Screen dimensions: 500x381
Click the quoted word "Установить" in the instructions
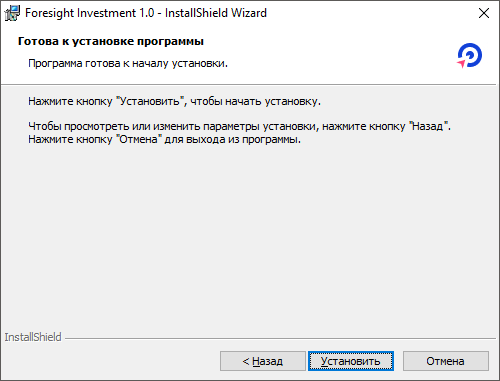(x=150, y=101)
